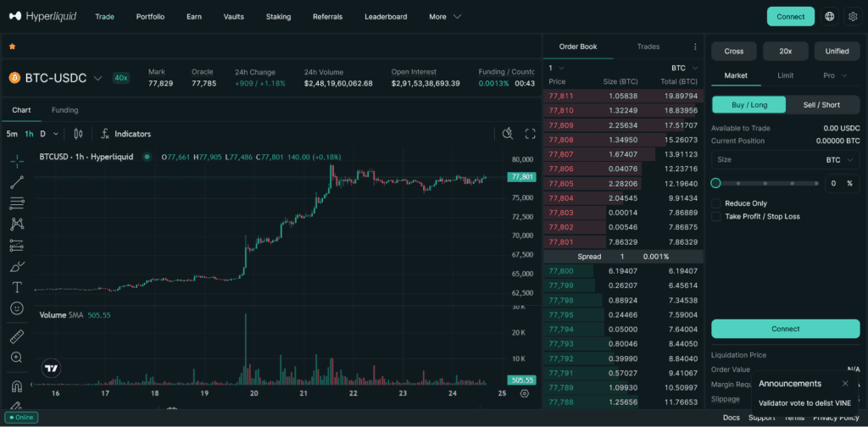Click the size percentage input box
The image size is (868, 427).
click(x=842, y=183)
